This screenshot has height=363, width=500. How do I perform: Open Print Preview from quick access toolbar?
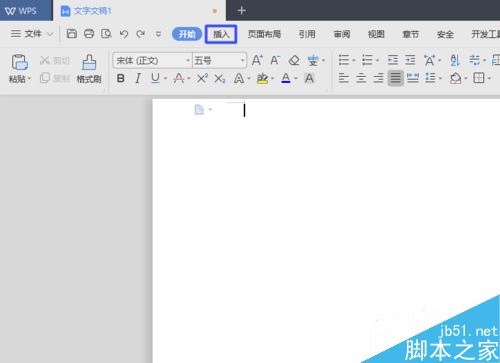coord(106,34)
